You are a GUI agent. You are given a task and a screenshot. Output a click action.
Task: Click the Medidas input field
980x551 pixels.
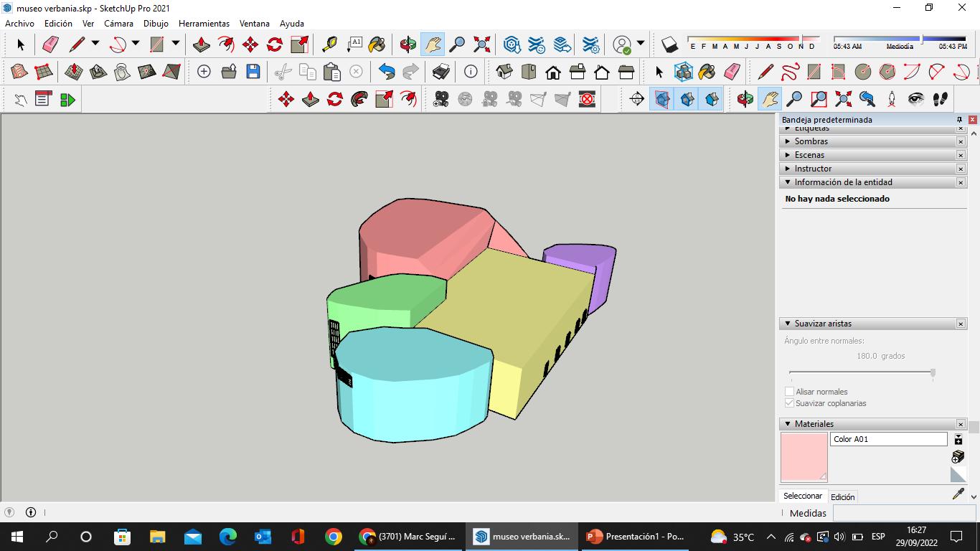point(903,513)
